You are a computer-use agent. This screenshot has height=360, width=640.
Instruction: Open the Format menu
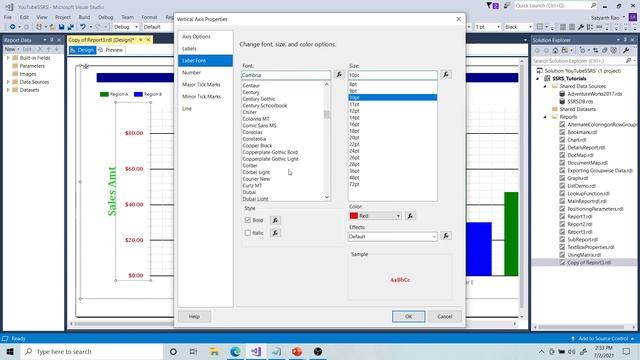(x=149, y=17)
